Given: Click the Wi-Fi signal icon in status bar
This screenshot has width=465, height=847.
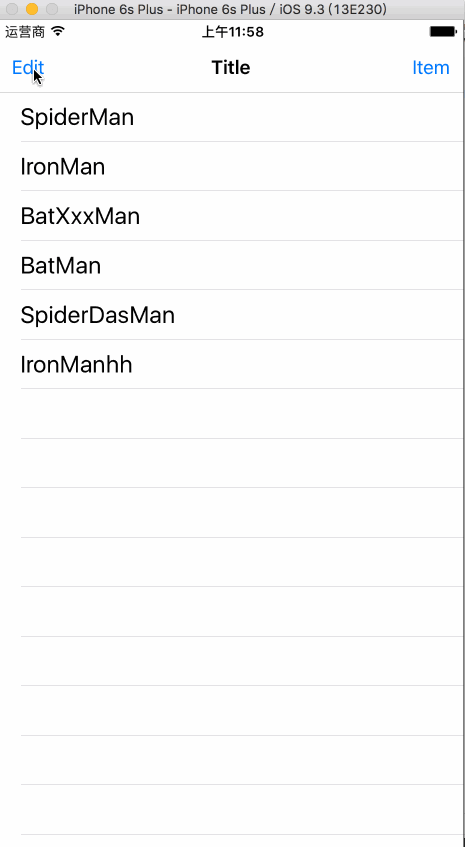Looking at the screenshot, I should [58, 32].
